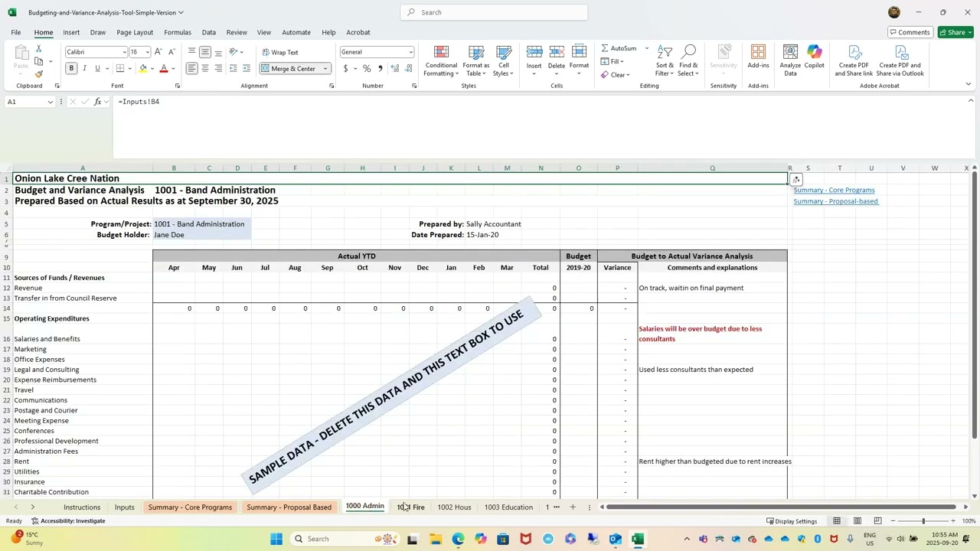
Task: Open the font size 16 dropdown
Action: pos(147,52)
